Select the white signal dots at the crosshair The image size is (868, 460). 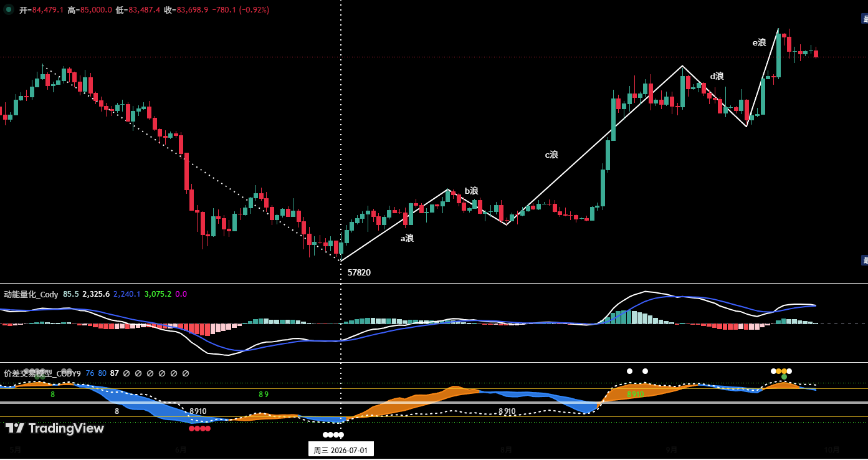click(x=333, y=434)
